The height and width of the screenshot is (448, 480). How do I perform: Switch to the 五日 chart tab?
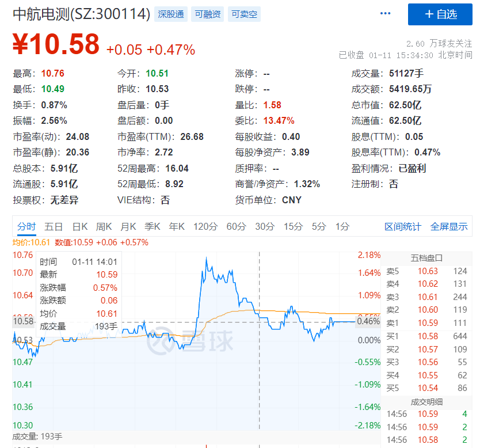pos(54,227)
